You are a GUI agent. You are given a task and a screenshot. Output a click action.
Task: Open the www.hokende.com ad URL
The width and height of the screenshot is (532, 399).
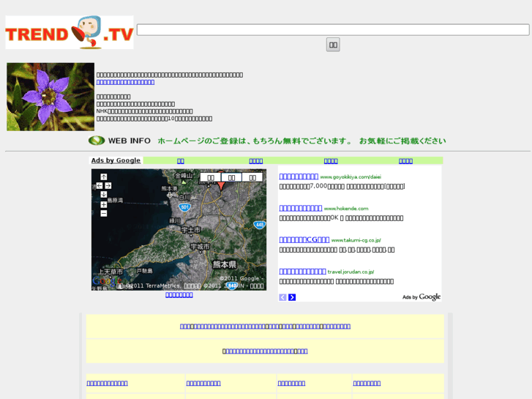coord(346,209)
